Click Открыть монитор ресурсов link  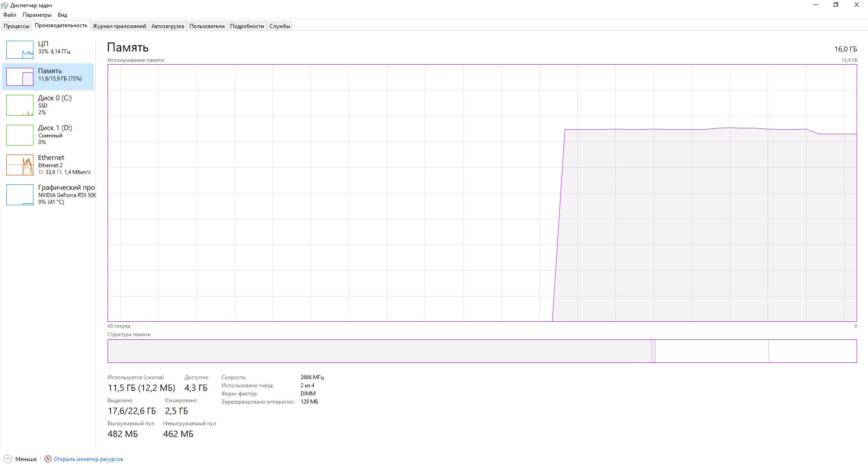pyautogui.click(x=88, y=459)
